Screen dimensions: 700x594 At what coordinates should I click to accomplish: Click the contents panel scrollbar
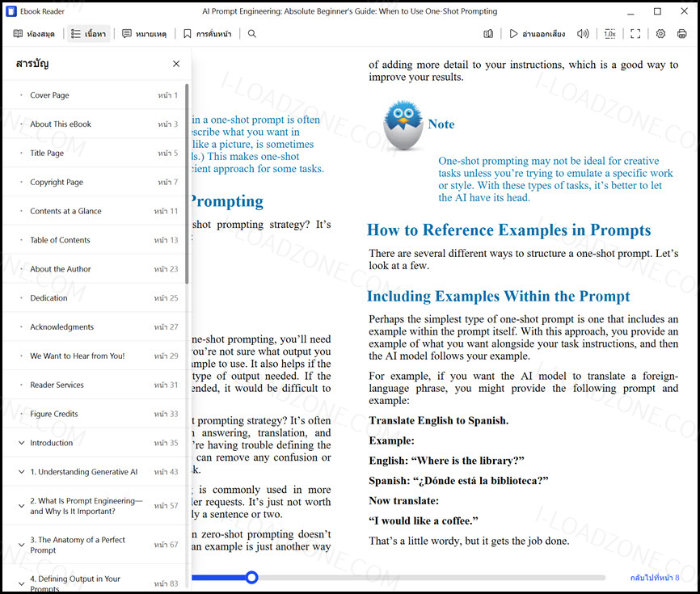tap(187, 183)
